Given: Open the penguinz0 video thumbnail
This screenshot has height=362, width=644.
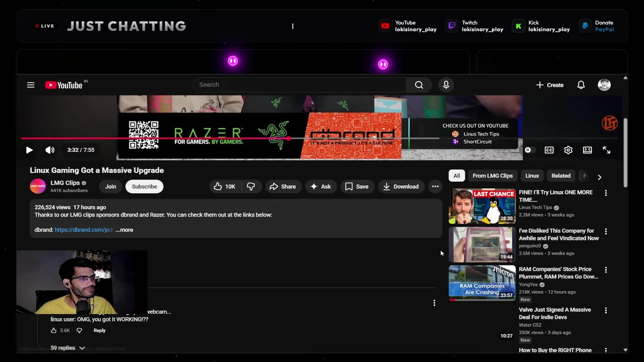Looking at the screenshot, I should 482,245.
